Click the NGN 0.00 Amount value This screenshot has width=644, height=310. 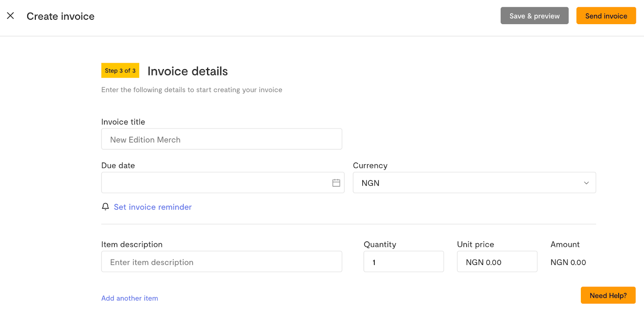click(x=568, y=262)
